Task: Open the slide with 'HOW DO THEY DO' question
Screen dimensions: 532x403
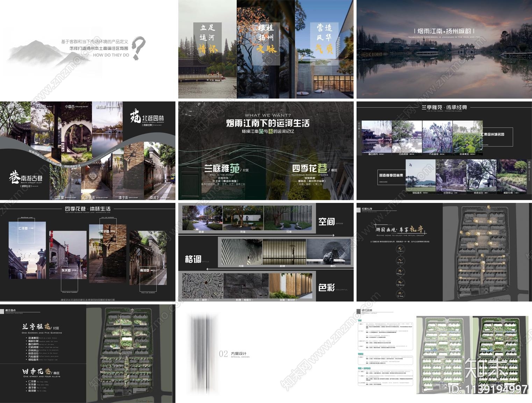Action: 87,49
